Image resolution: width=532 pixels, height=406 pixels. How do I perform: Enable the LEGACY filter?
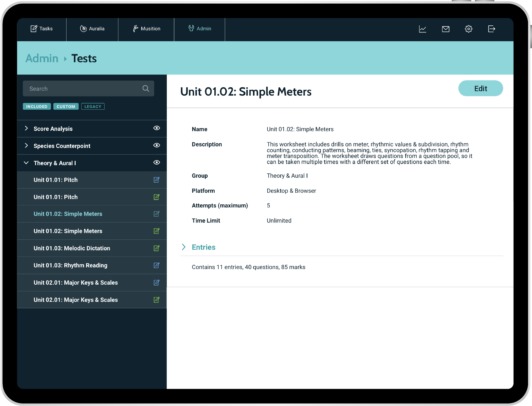click(x=93, y=106)
